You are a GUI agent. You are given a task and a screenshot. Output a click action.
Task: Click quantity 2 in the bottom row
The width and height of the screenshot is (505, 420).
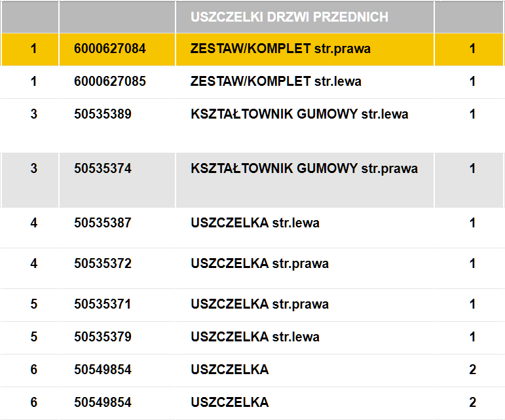pos(472,403)
